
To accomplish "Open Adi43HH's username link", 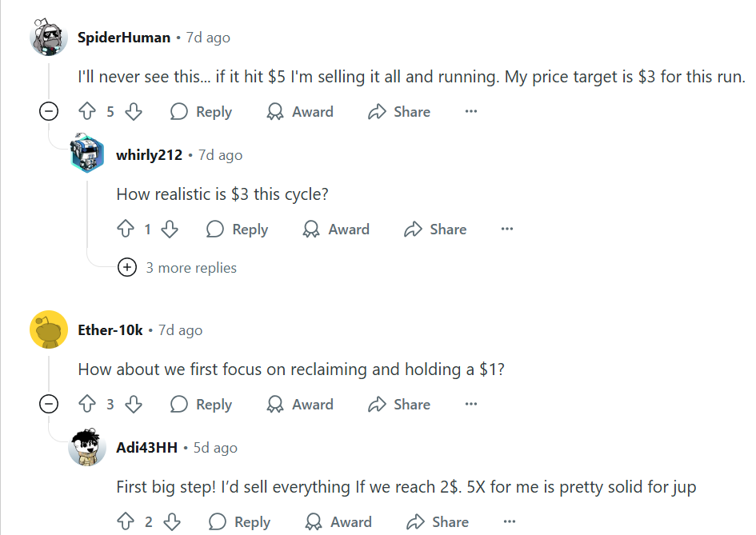I will tap(147, 448).
